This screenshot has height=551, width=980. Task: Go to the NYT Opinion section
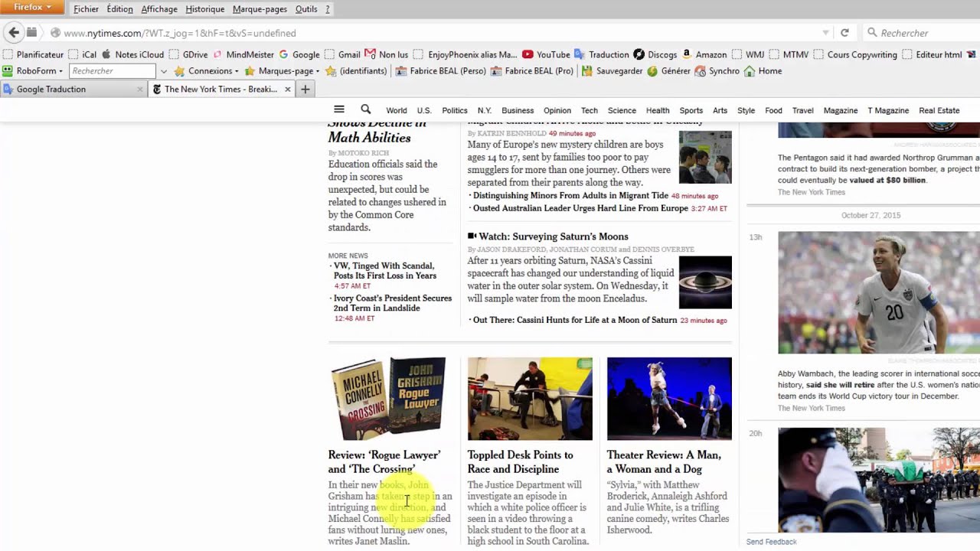[557, 110]
